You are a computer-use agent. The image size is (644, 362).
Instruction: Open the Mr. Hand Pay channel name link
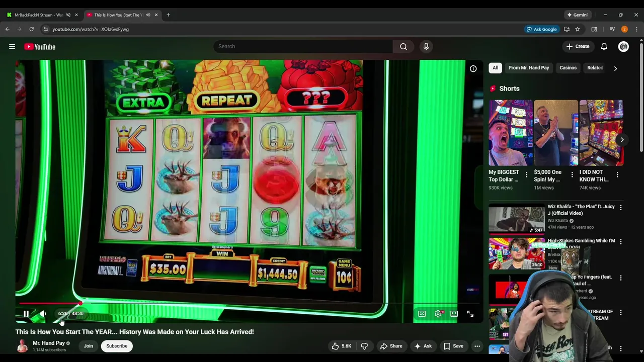pos(49,343)
